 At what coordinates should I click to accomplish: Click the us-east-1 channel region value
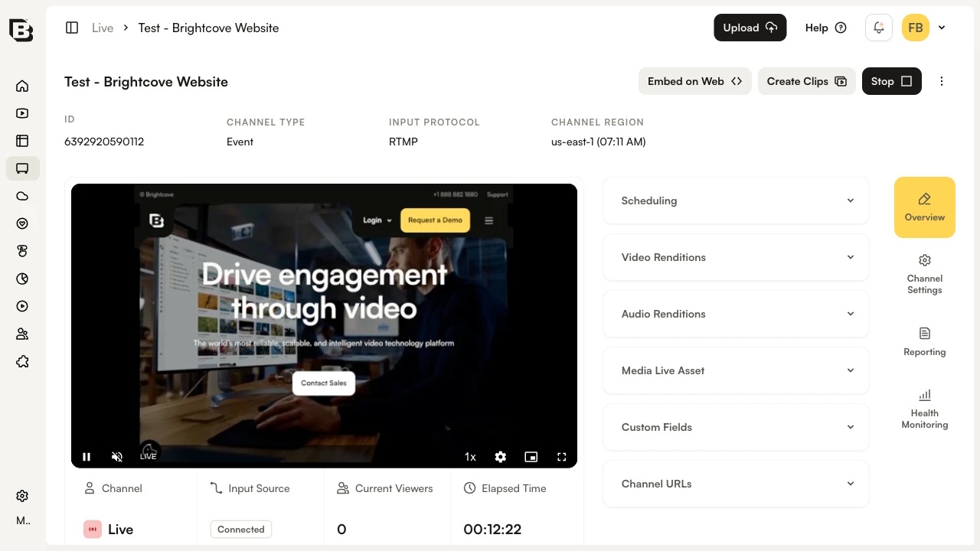599,142
